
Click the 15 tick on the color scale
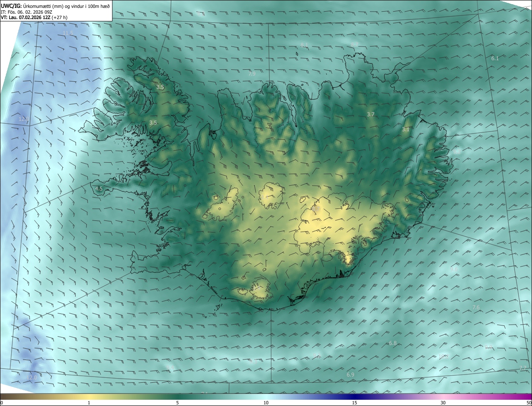pyautogui.click(x=355, y=403)
